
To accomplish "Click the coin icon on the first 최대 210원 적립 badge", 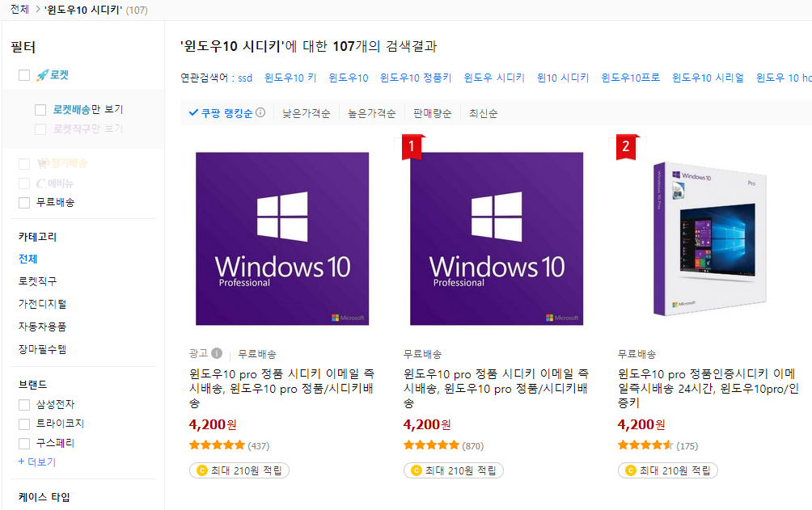I will pyautogui.click(x=202, y=470).
